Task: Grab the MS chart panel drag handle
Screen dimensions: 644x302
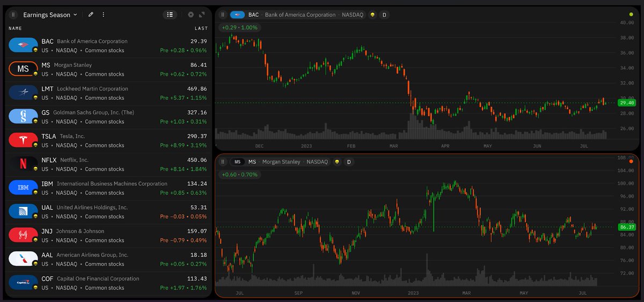Action: tap(222, 162)
